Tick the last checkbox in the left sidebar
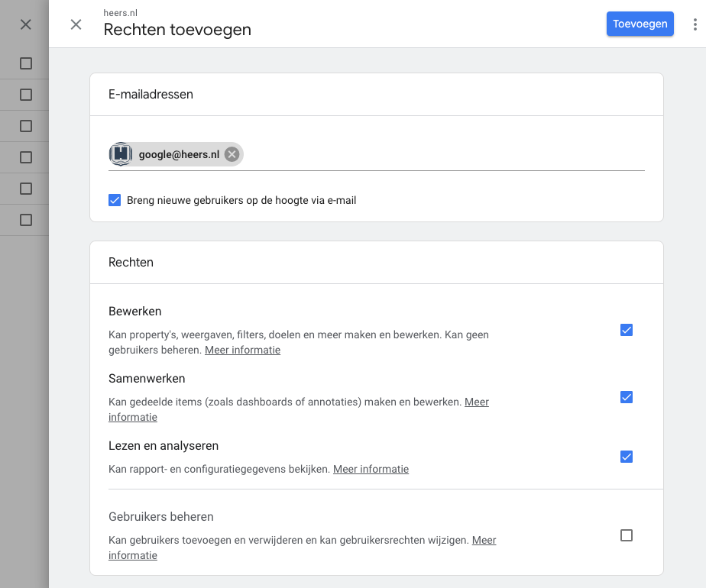The width and height of the screenshot is (706, 588). click(x=26, y=220)
